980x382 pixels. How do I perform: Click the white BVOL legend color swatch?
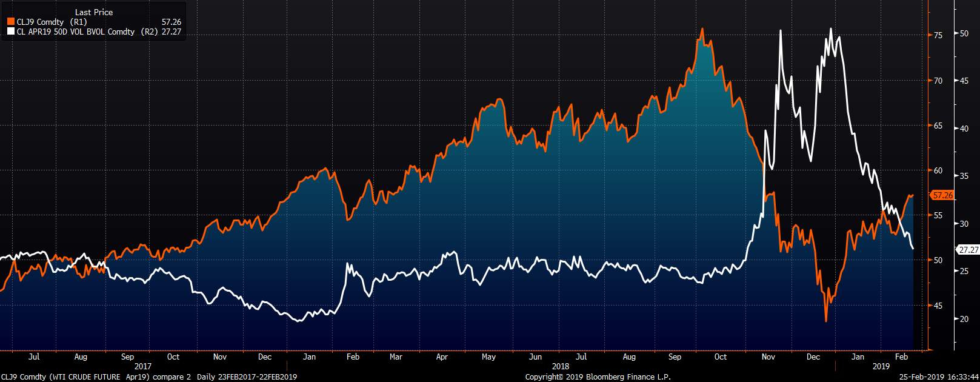point(11,32)
